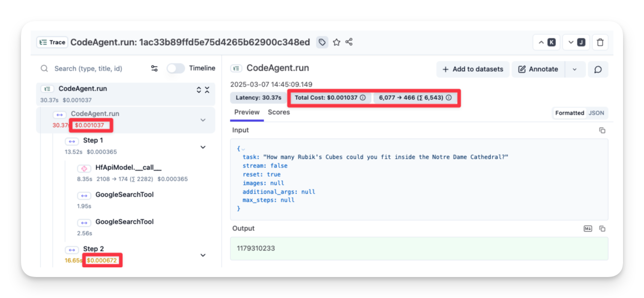Switch to the Scores tab
The image size is (644, 298).
pyautogui.click(x=278, y=112)
